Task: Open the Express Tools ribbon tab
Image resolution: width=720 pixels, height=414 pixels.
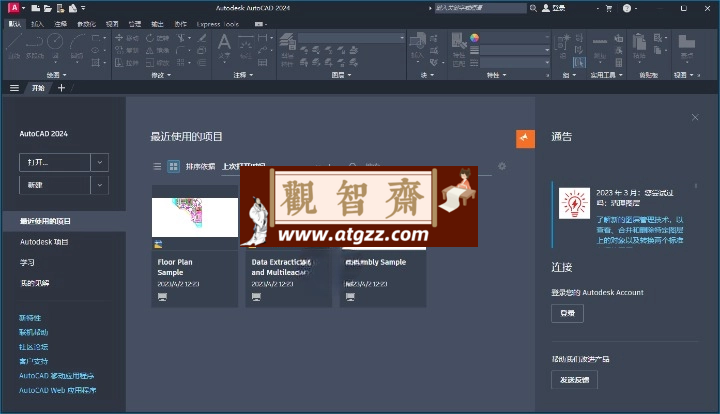Action: pos(218,24)
